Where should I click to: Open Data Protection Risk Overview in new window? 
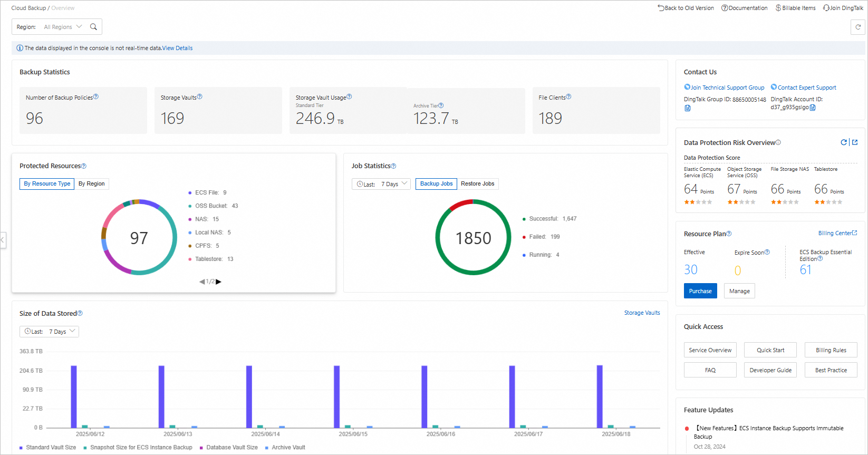click(855, 142)
